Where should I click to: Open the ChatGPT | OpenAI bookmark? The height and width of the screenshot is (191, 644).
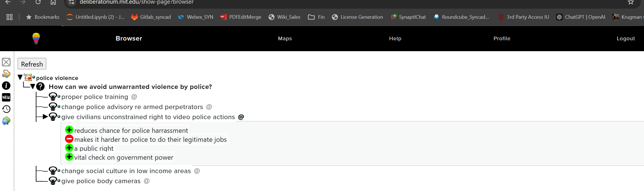point(581,17)
